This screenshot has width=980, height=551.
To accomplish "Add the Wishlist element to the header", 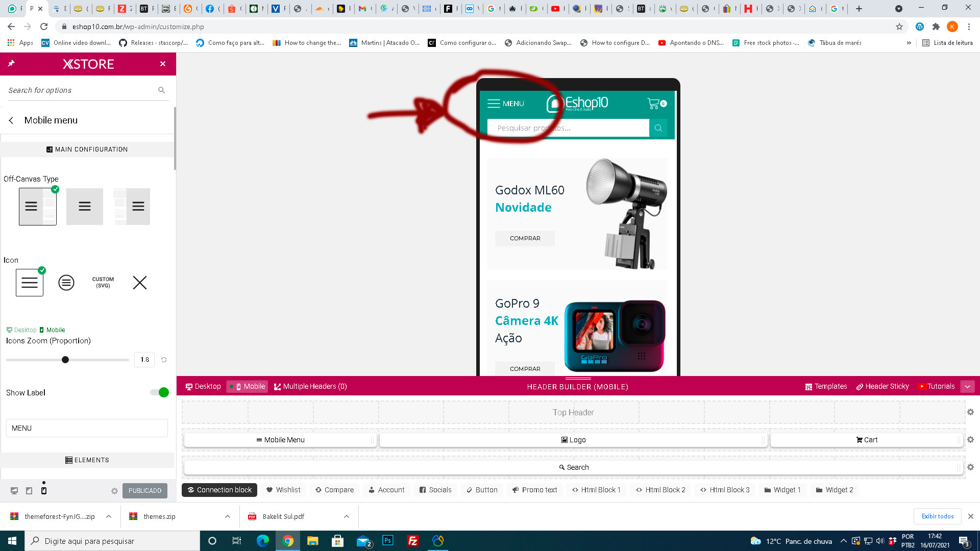I will click(x=283, y=490).
